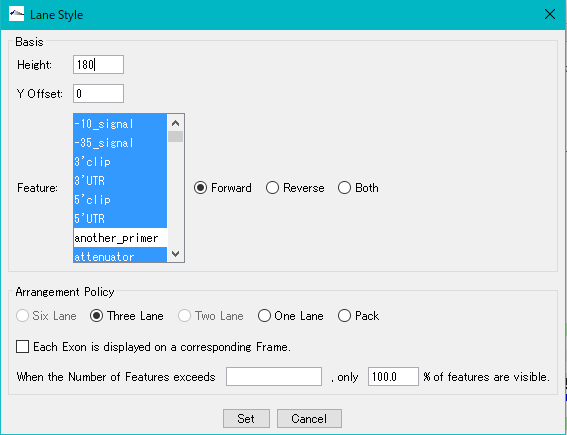Select -10_signal in the Feature list

point(120,124)
